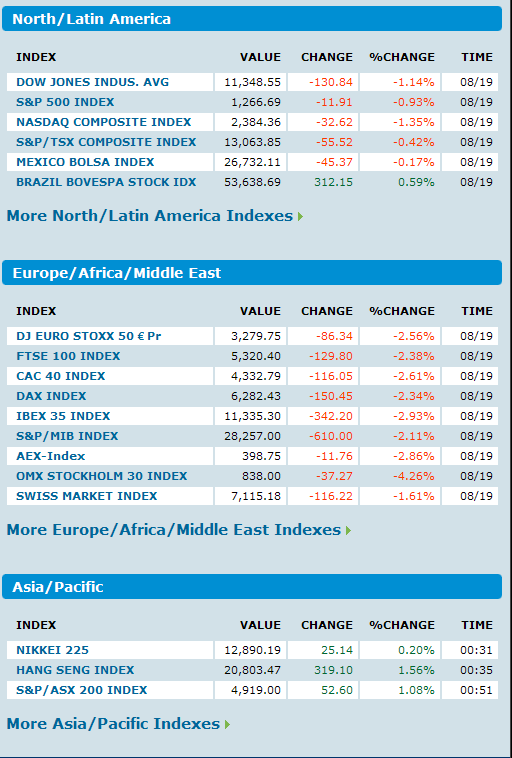
Task: Open BRAZIL BOVESPA STOCK IDX link
Action: [106, 182]
